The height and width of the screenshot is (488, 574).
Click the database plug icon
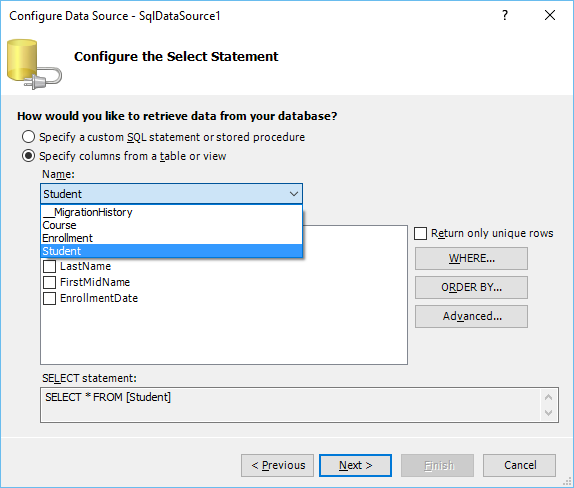[x=34, y=64]
